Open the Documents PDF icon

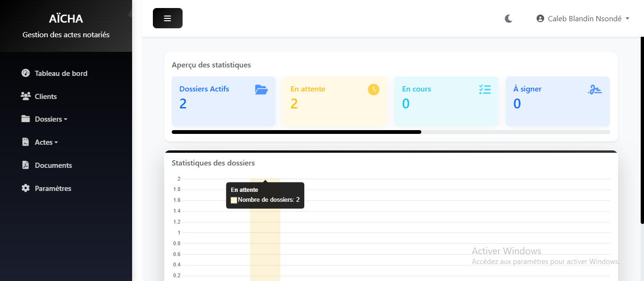25,165
